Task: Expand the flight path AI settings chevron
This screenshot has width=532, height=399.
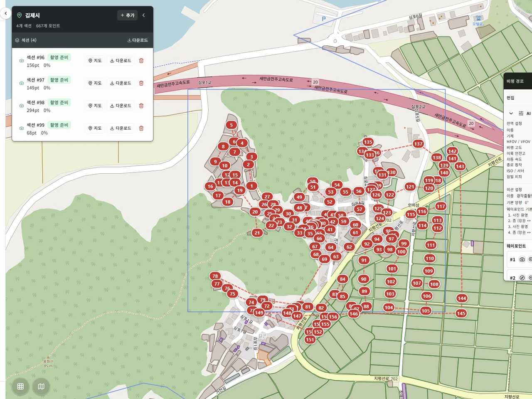Action: pos(511,113)
